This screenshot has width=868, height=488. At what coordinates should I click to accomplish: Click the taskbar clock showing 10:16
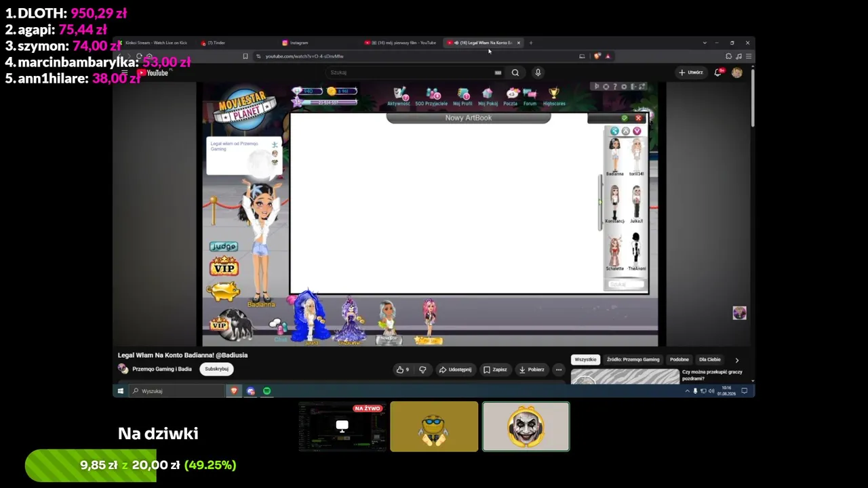pos(727,391)
